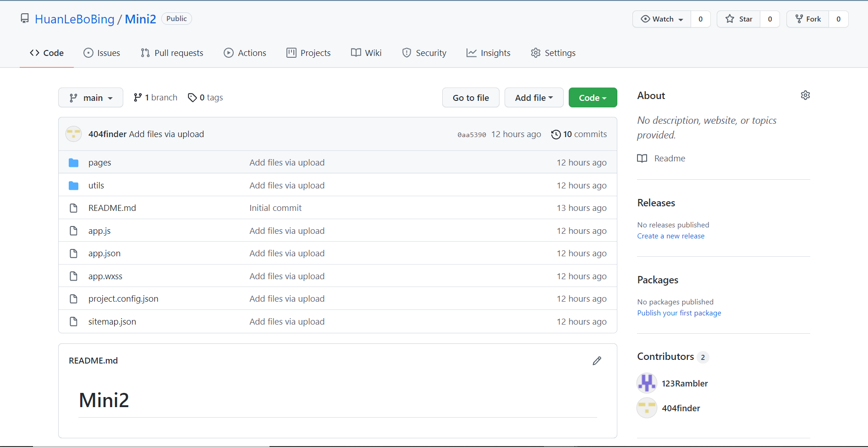Click Watch count number 0

[x=701, y=19]
